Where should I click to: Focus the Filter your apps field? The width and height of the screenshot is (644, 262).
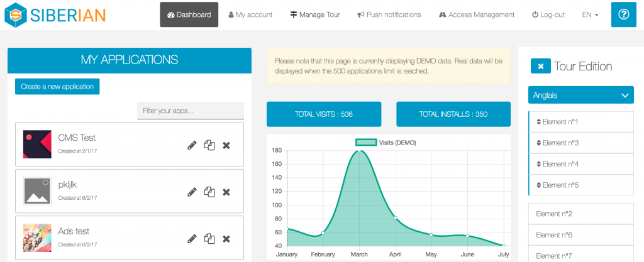[x=190, y=111]
